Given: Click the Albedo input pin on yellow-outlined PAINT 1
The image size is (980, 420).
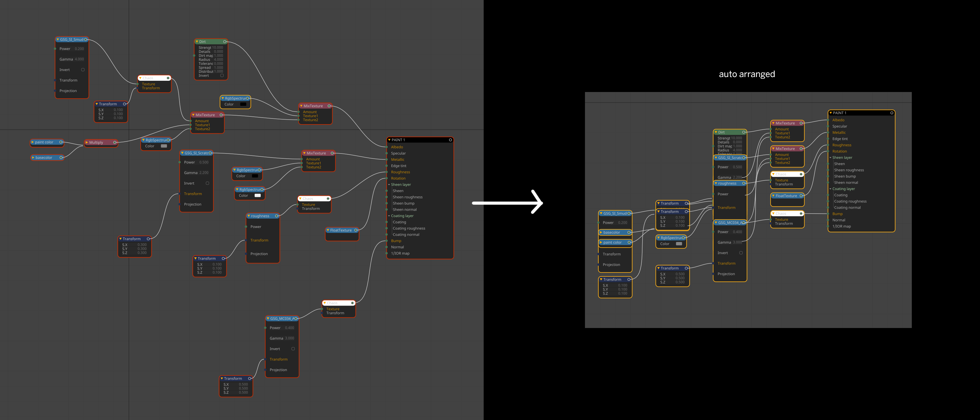Looking at the screenshot, I should (x=828, y=120).
